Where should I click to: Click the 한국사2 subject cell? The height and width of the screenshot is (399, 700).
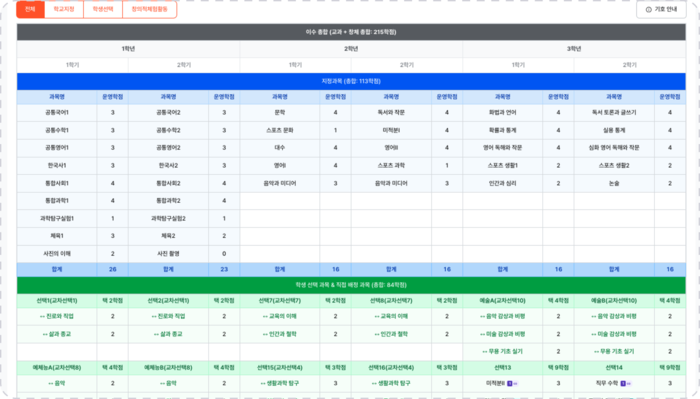point(168,166)
